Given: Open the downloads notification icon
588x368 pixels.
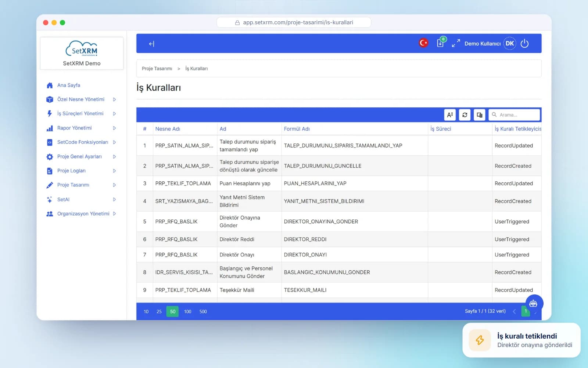Looking at the screenshot, I should coord(441,42).
